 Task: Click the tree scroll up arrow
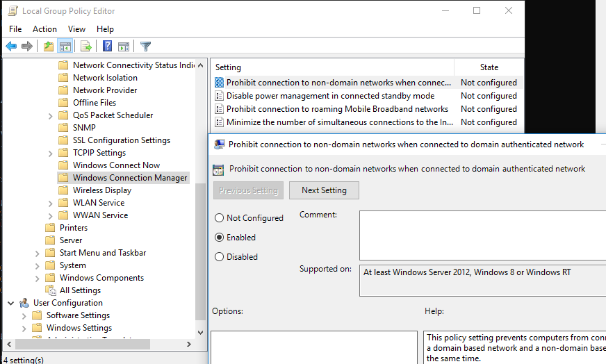click(x=200, y=65)
